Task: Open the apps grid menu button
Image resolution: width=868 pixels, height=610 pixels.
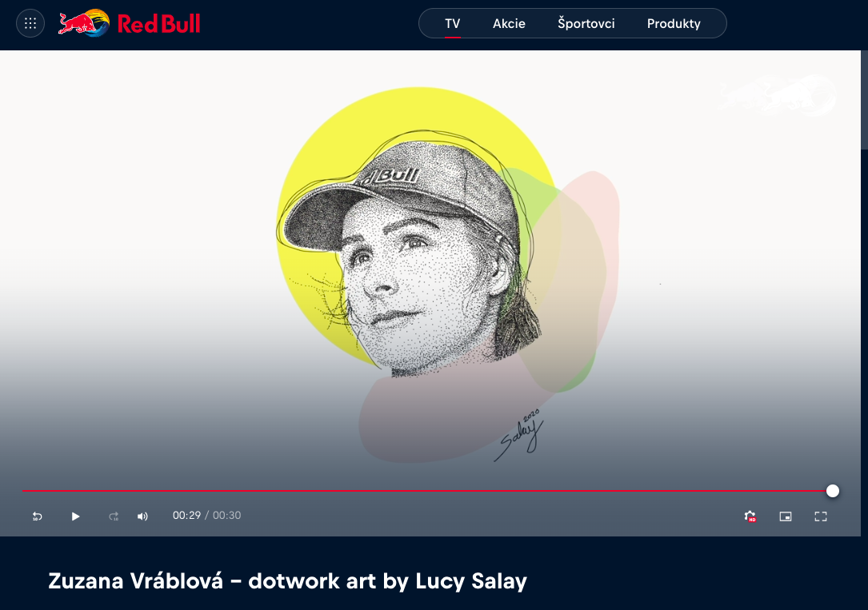Action: point(30,24)
